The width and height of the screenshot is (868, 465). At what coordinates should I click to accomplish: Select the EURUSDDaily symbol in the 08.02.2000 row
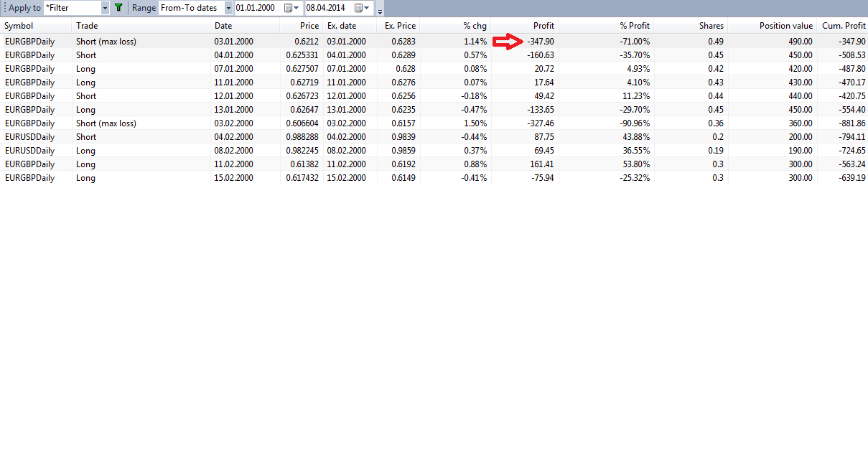[x=29, y=151]
